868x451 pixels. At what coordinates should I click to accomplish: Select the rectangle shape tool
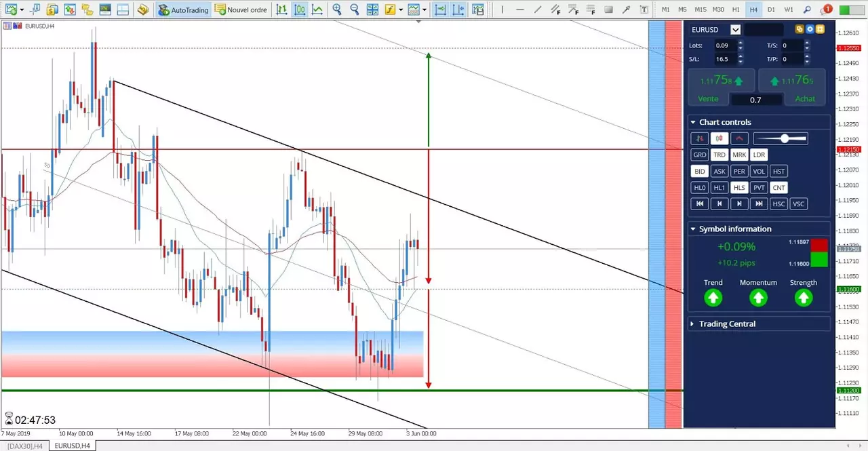[x=608, y=9]
